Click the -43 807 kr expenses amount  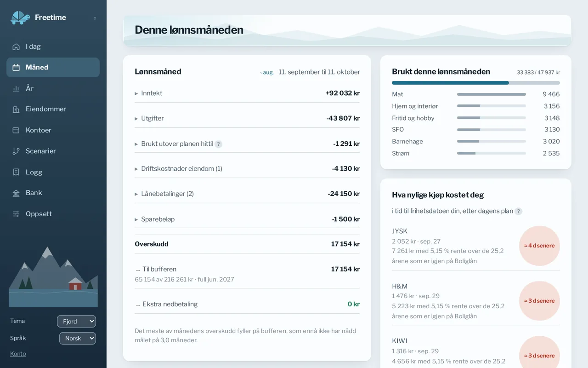click(x=343, y=118)
